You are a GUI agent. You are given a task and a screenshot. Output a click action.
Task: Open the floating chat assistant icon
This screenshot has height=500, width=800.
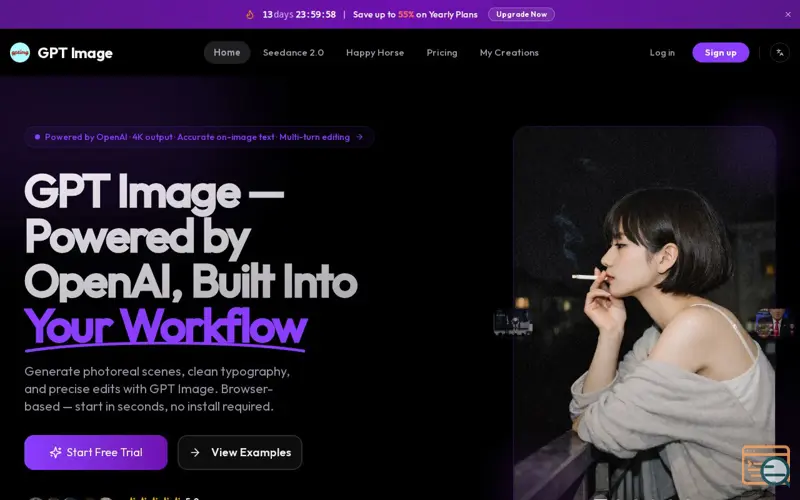pyautogui.click(x=766, y=465)
